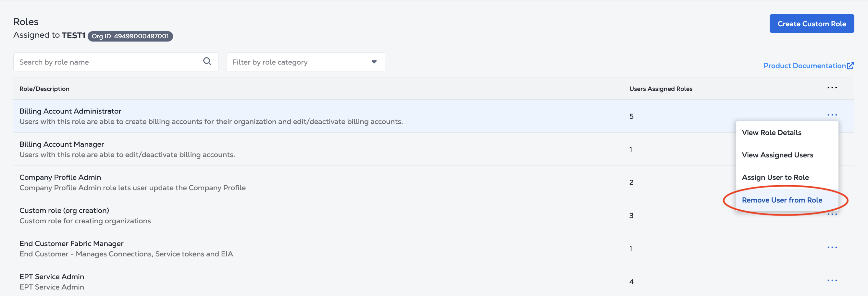This screenshot has height=296, width=868.
Task: Open actions menu for Billing Account Administrator
Action: [x=832, y=115]
